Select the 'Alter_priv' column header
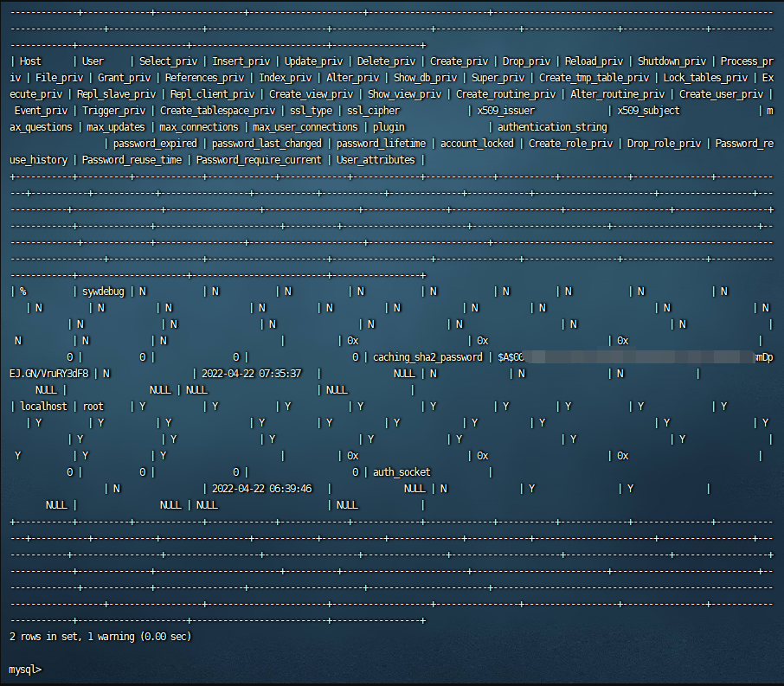This screenshot has width=784, height=686. 352,78
